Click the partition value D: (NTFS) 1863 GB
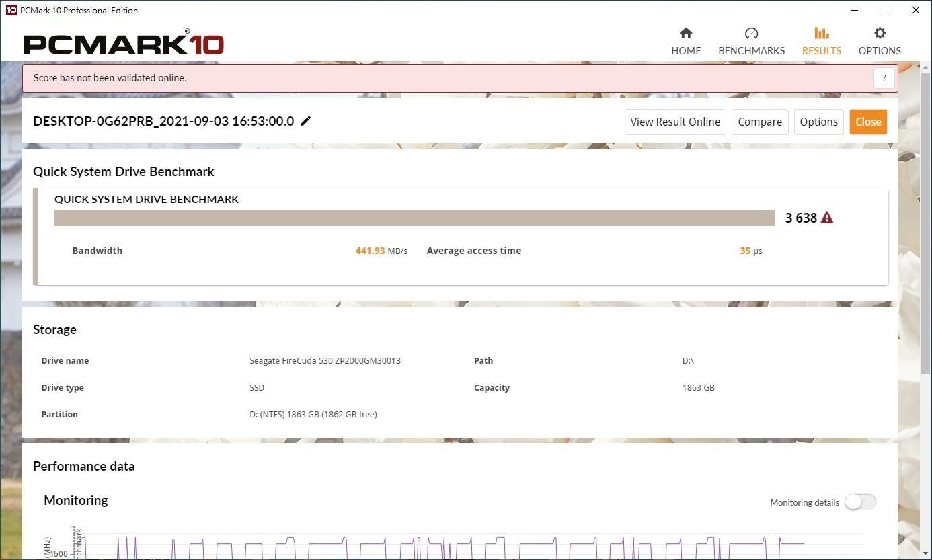Screen dimensions: 932x560 click(x=313, y=415)
